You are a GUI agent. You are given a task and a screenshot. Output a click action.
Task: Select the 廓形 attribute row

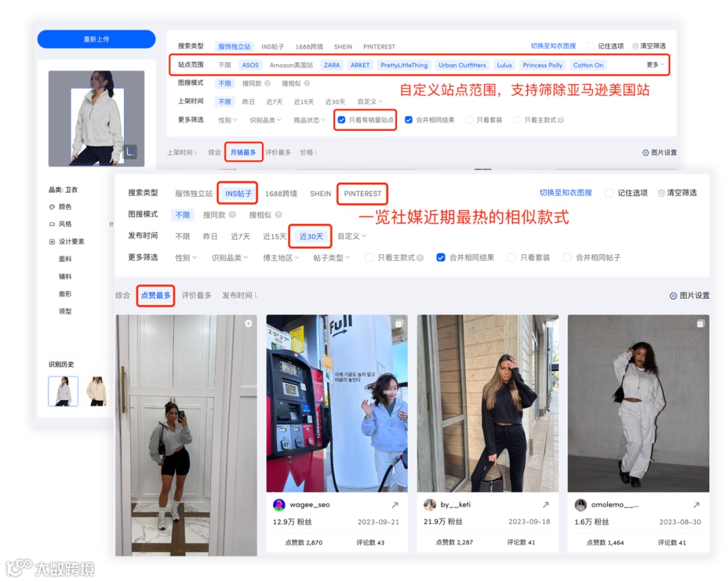point(65,294)
